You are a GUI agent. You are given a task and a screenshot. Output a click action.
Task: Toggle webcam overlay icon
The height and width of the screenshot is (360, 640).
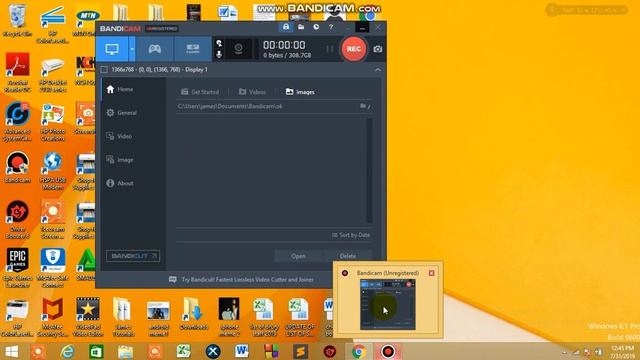click(238, 49)
